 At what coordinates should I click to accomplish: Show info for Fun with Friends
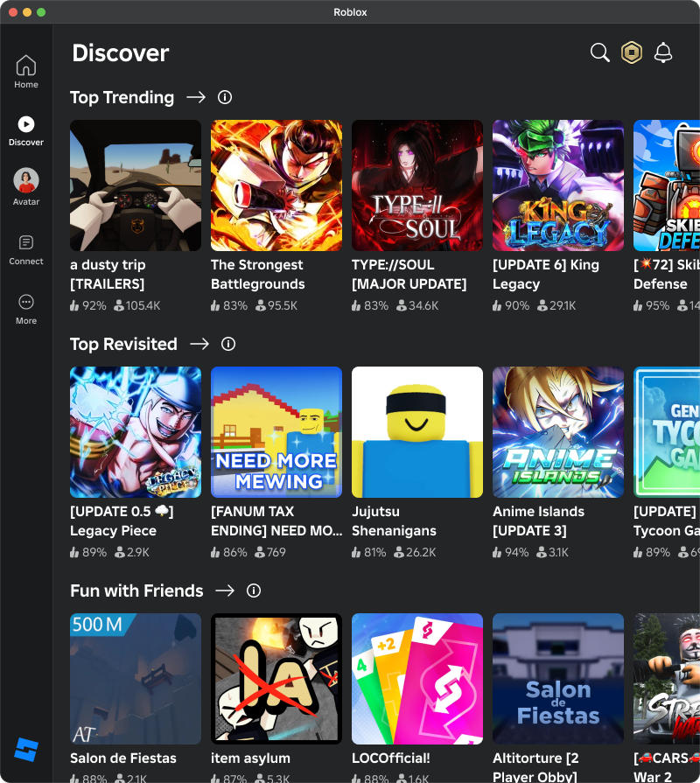pos(254,591)
